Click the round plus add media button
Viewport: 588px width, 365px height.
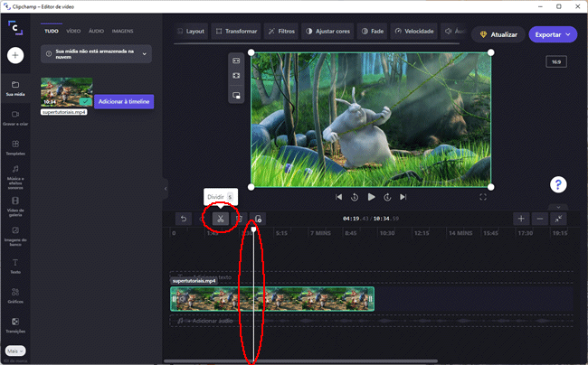15,55
